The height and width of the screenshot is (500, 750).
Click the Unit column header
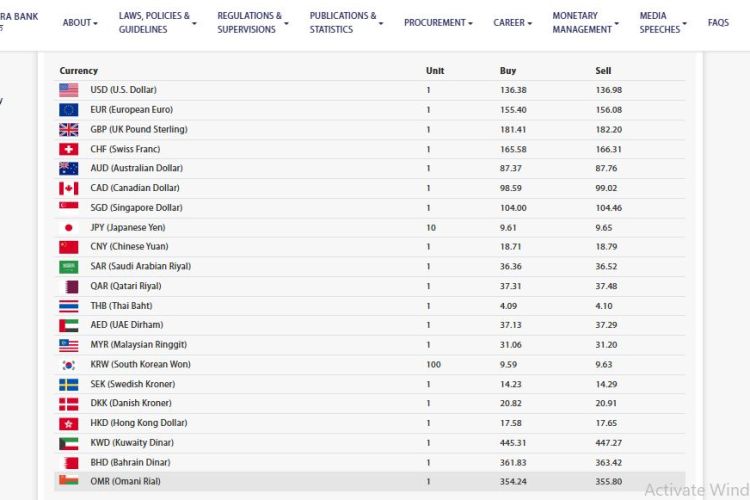[x=435, y=70]
